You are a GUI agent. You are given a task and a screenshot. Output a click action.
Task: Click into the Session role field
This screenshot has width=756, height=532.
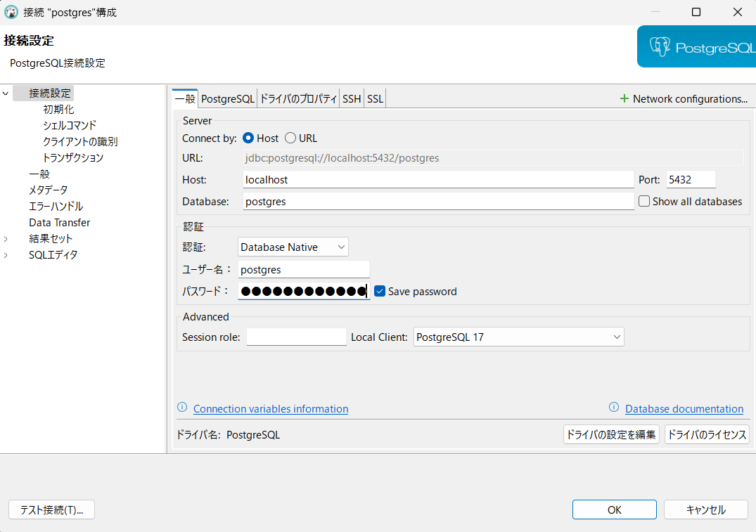click(x=296, y=337)
